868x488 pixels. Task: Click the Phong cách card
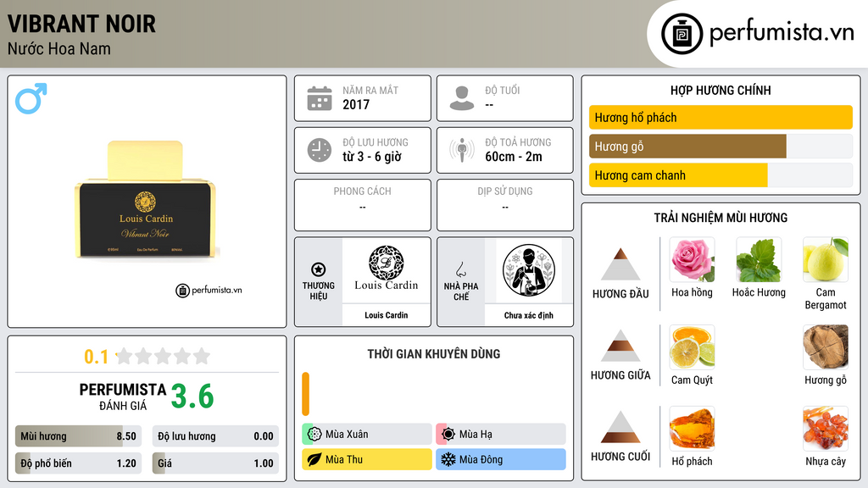point(363,205)
